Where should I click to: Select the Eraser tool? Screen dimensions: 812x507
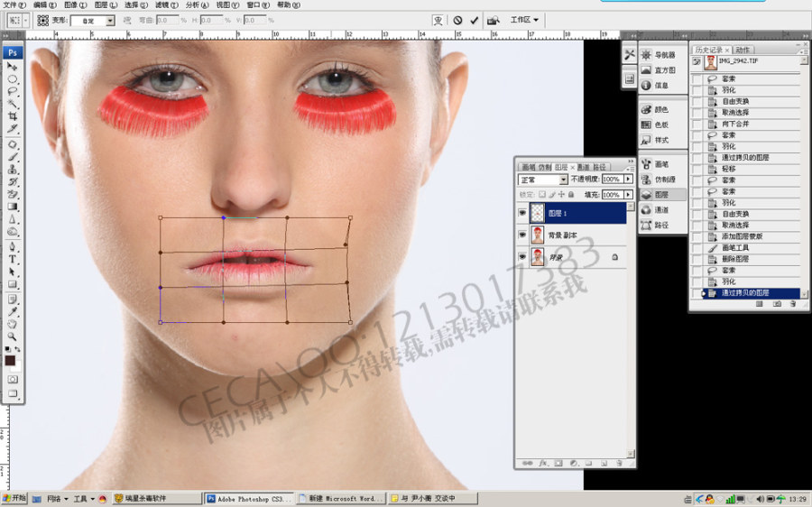[13, 194]
